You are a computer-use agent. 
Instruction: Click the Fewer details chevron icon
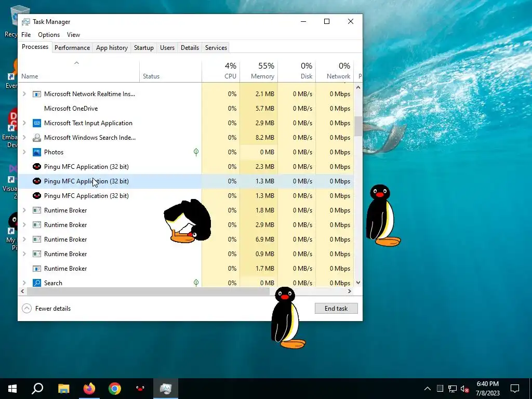(x=26, y=309)
